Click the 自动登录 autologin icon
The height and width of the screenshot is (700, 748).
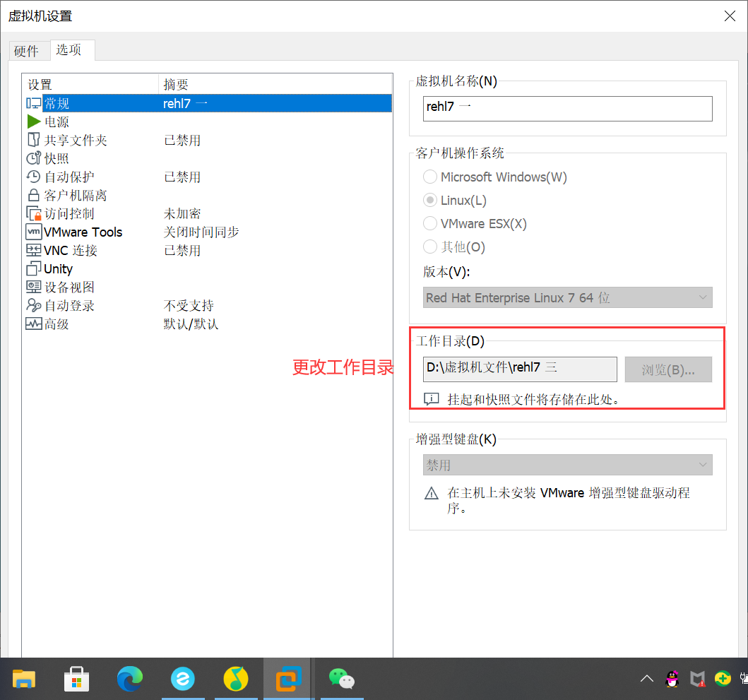click(33, 305)
